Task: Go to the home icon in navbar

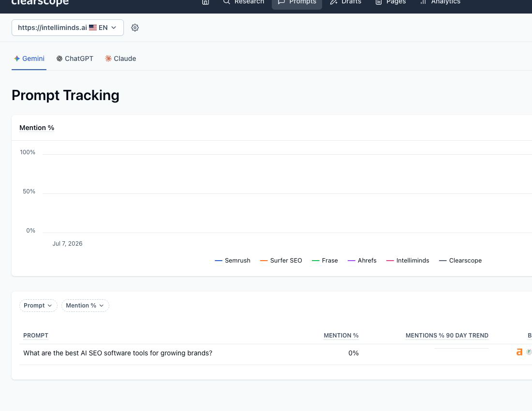Action: coord(205,2)
